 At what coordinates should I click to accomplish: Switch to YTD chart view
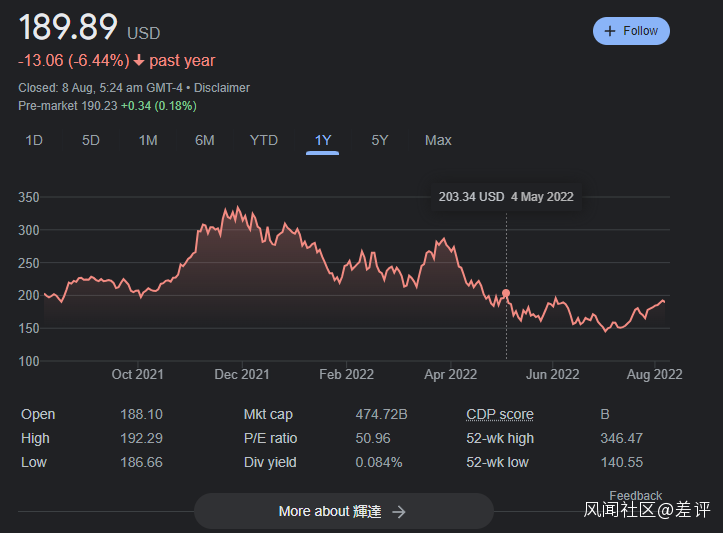click(x=264, y=141)
